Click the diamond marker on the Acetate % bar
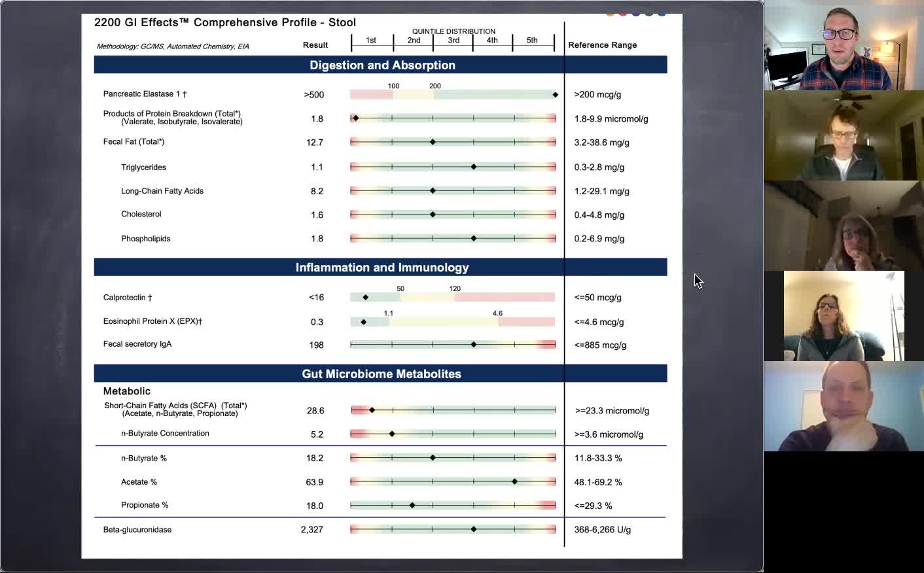 point(514,481)
